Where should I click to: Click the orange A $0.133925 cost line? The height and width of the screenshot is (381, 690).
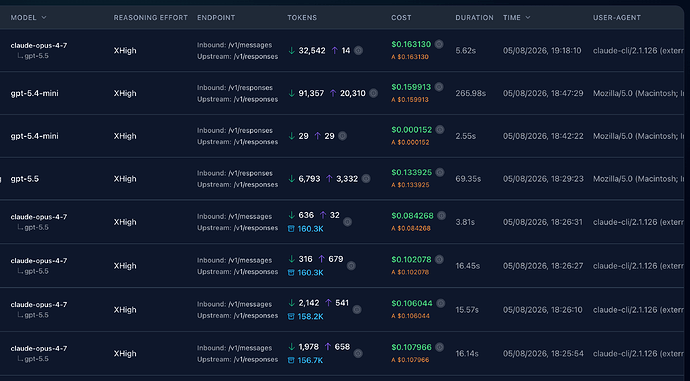click(410, 185)
